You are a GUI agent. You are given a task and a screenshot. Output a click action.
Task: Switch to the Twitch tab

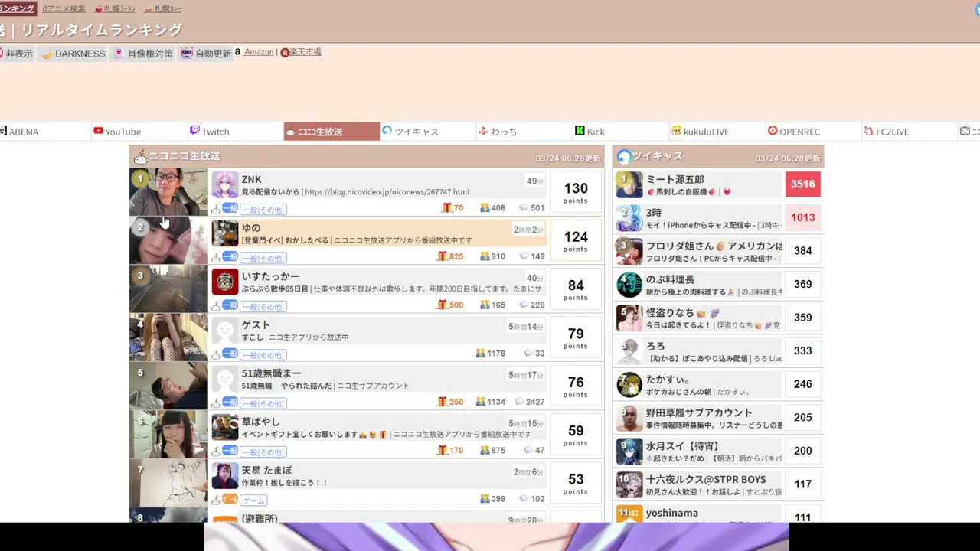tap(209, 132)
